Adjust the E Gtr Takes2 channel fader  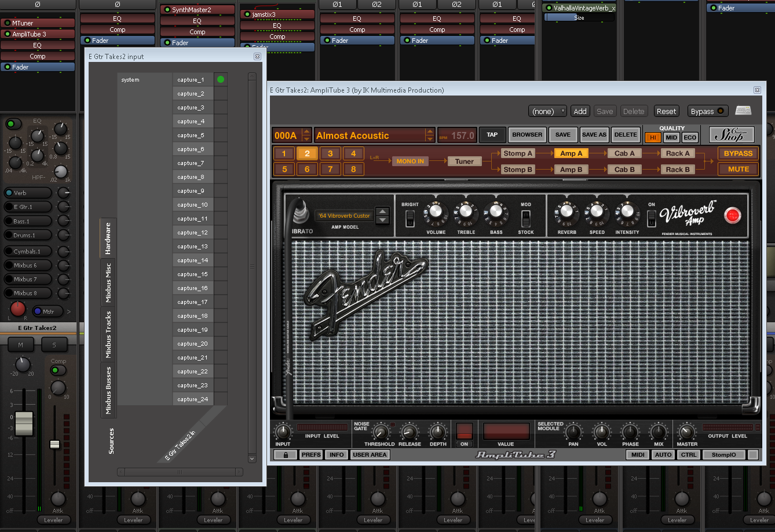pyautogui.click(x=24, y=424)
